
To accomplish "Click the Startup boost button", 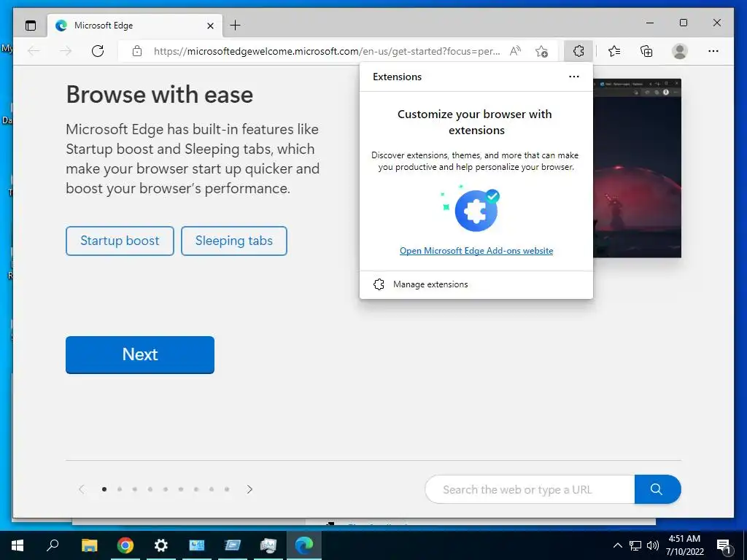I will [120, 241].
